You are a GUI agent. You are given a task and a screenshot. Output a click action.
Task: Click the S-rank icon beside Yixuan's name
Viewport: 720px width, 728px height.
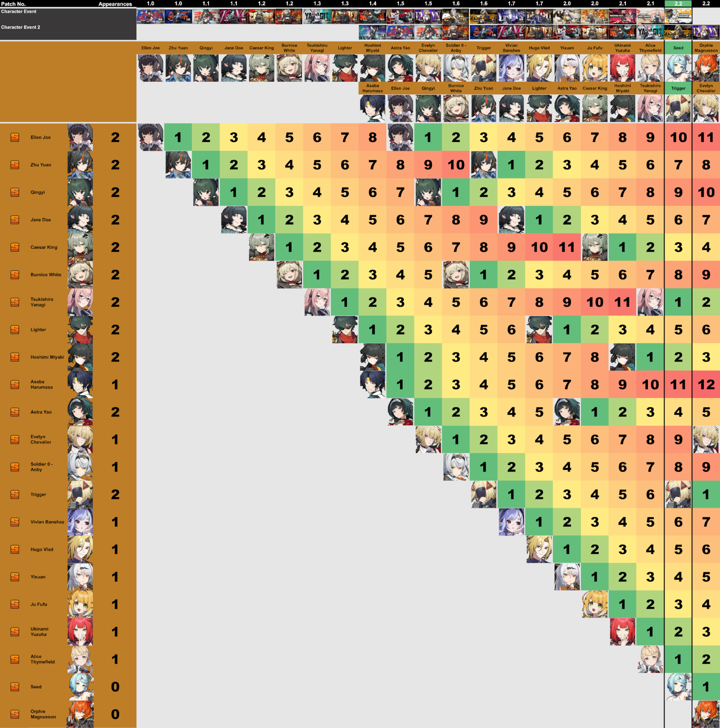coord(15,577)
